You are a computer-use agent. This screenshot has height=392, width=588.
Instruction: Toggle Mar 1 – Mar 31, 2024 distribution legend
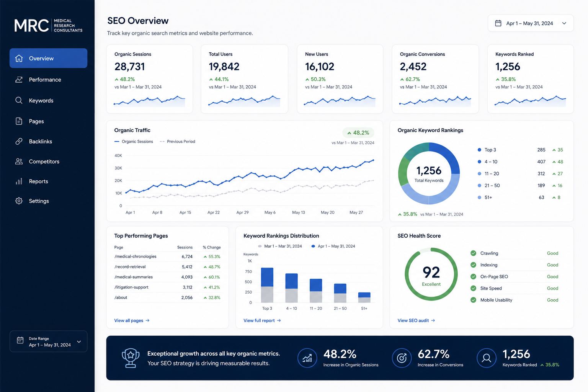pyautogui.click(x=280, y=246)
